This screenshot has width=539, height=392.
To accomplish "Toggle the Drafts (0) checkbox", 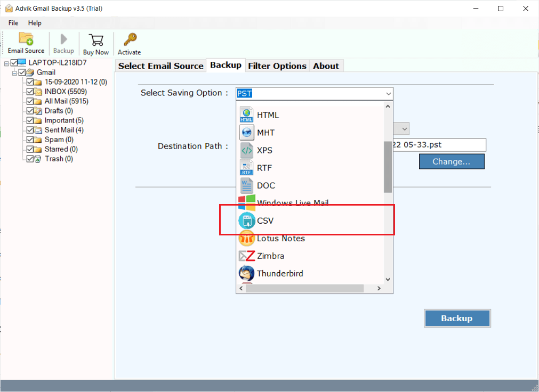I will [x=30, y=111].
